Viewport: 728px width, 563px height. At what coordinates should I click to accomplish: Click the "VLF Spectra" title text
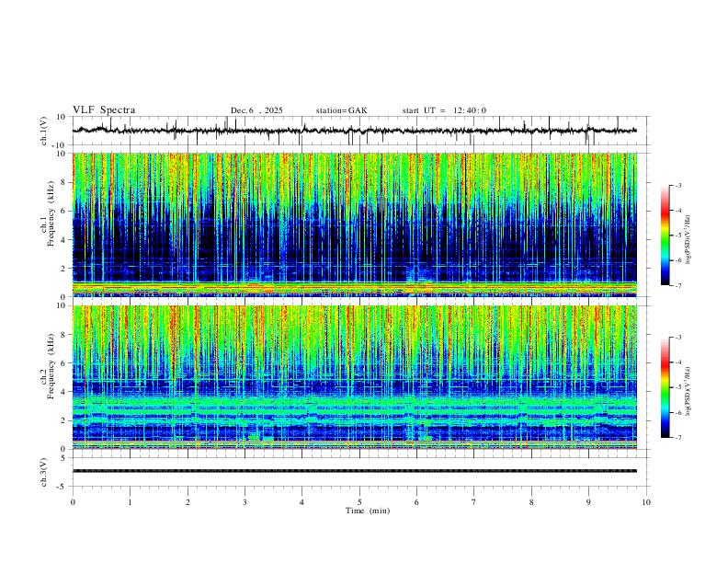(x=104, y=110)
